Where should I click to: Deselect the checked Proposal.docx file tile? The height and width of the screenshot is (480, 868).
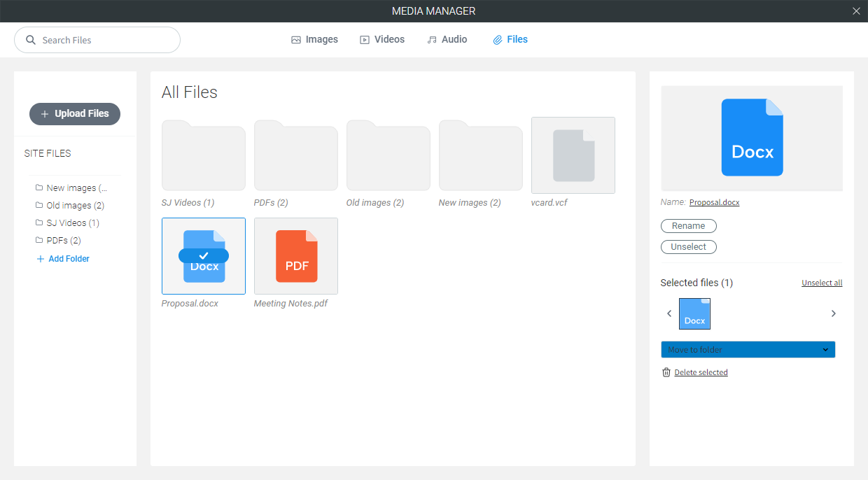pyautogui.click(x=204, y=256)
